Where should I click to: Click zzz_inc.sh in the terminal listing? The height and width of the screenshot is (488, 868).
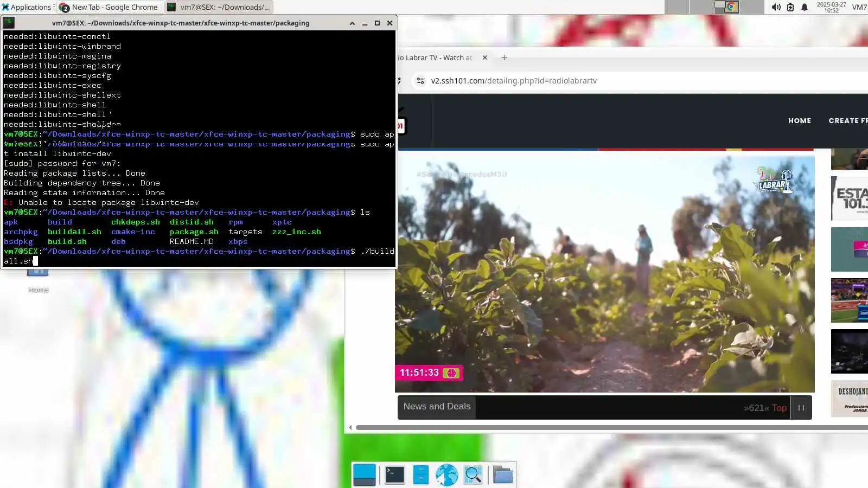pos(297,232)
